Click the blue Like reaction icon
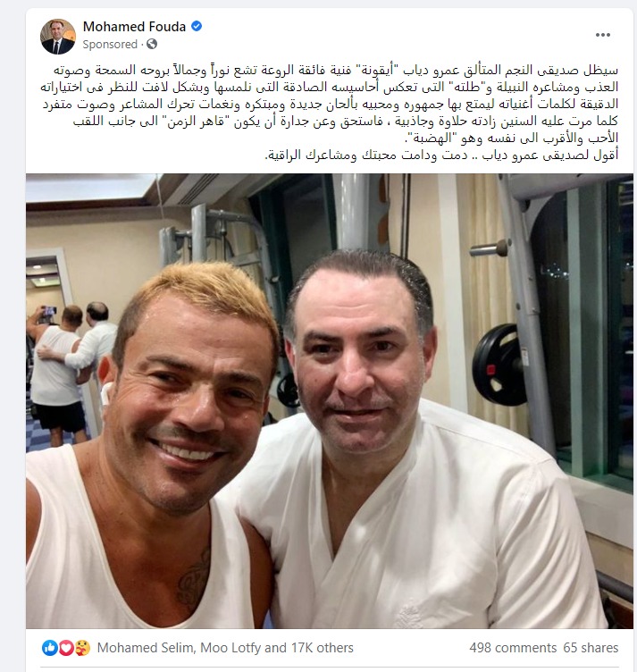This screenshot has height=672, width=637. [x=50, y=648]
